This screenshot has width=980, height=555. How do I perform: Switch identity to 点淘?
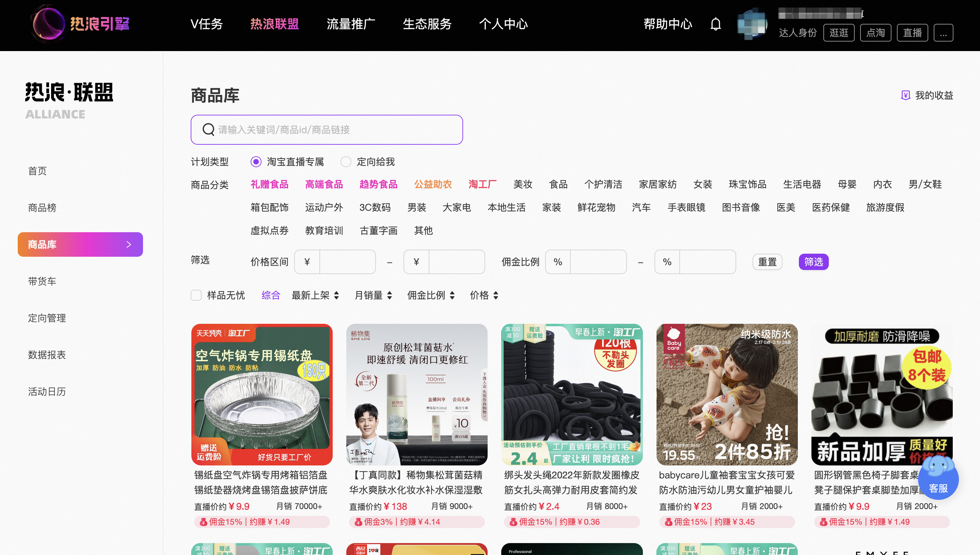coord(875,33)
